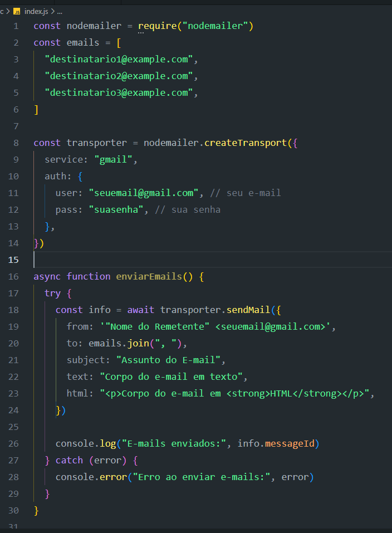Viewport: 392px width, 533px height.
Task: Click the destinatario2@example.com string
Action: tap(119, 76)
